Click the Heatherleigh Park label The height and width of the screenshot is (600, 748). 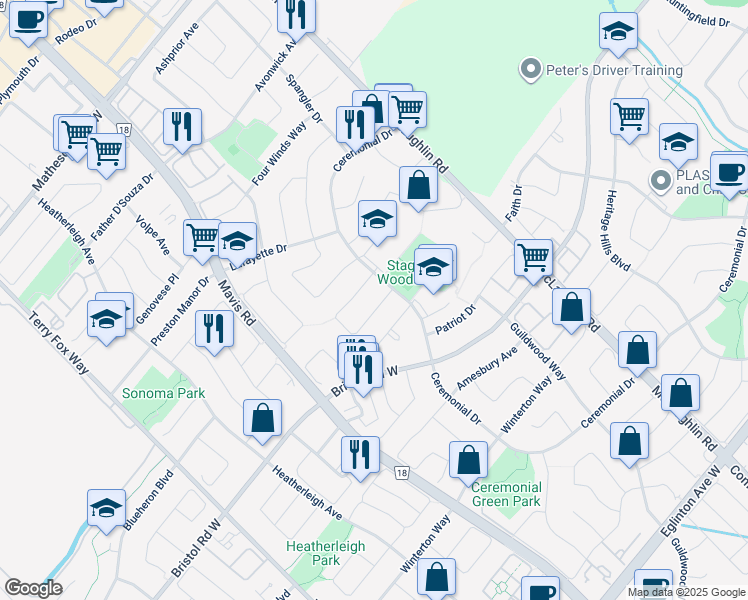(x=326, y=553)
